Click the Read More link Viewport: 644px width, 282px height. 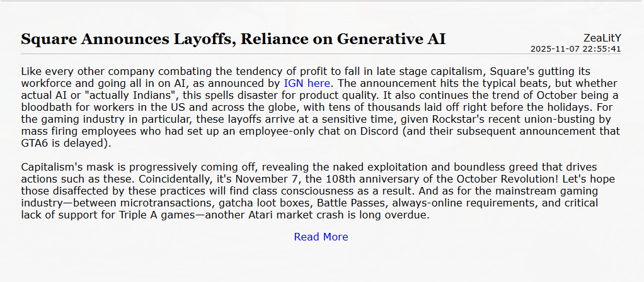321,237
